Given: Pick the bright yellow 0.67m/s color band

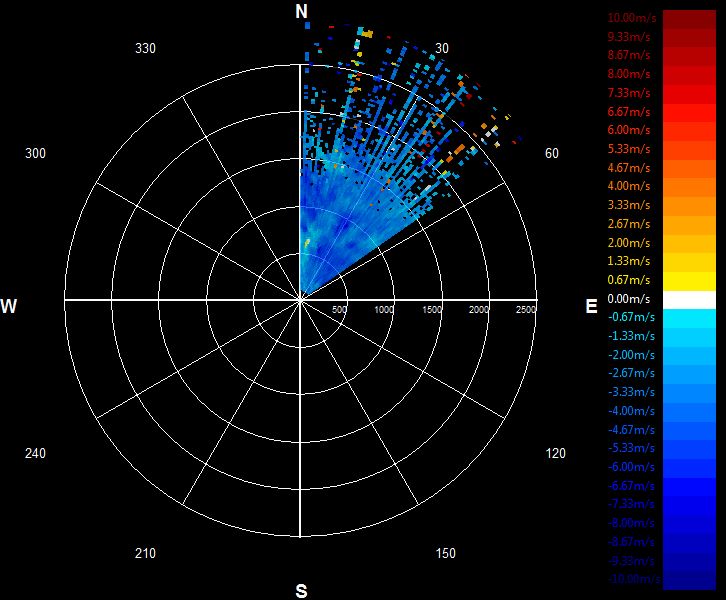Looking at the screenshot, I should tap(689, 281).
